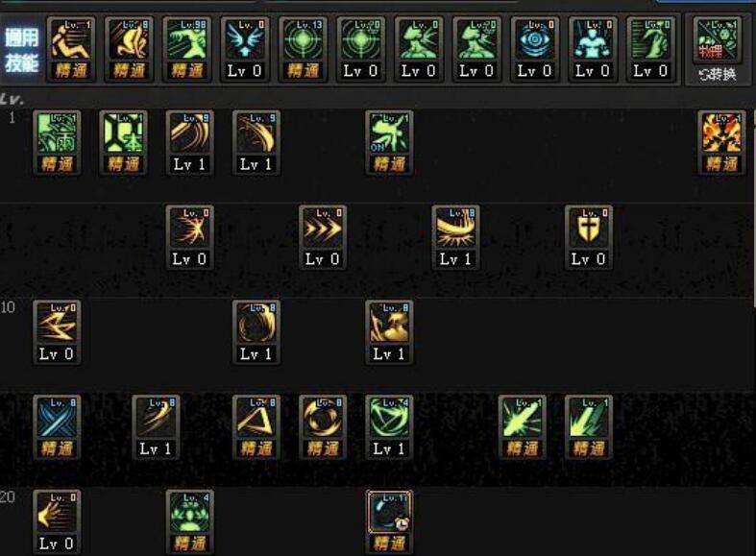Select the skill with alarm clock badge
Image resolution: width=756 pixels, height=556 pixels.
pos(389,521)
